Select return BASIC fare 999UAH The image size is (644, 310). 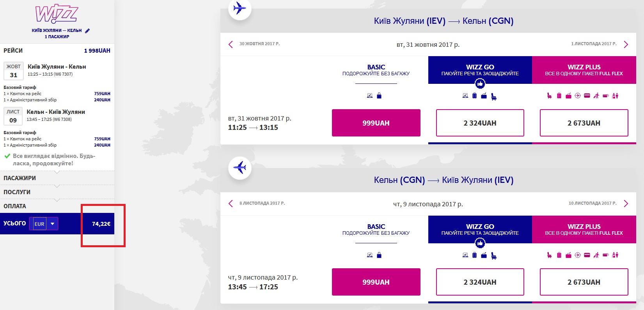point(376,282)
